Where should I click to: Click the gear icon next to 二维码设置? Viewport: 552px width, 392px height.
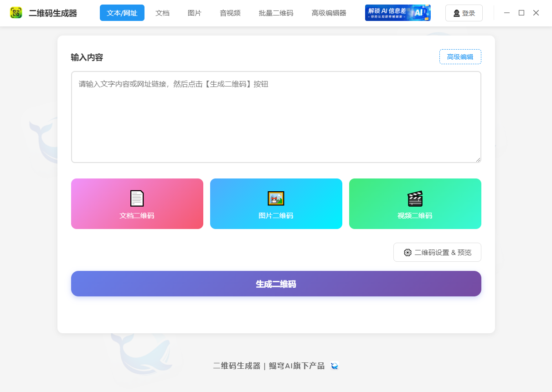pyautogui.click(x=408, y=252)
